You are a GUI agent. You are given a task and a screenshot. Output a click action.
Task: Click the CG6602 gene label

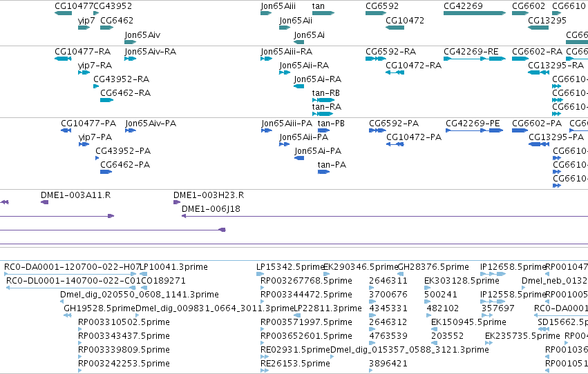tap(529, 6)
